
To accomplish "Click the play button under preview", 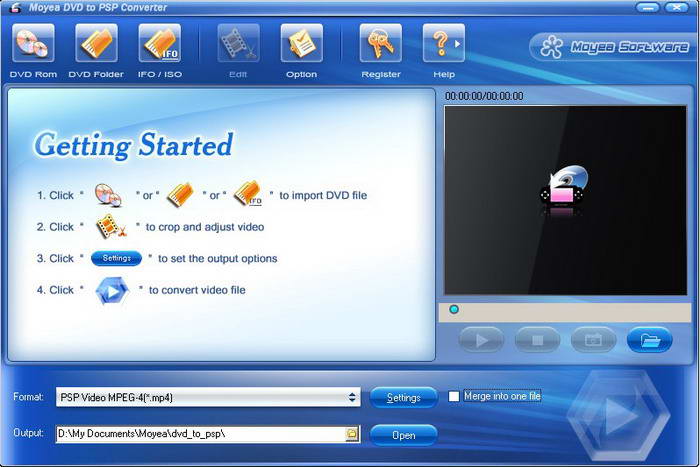I will [x=481, y=340].
